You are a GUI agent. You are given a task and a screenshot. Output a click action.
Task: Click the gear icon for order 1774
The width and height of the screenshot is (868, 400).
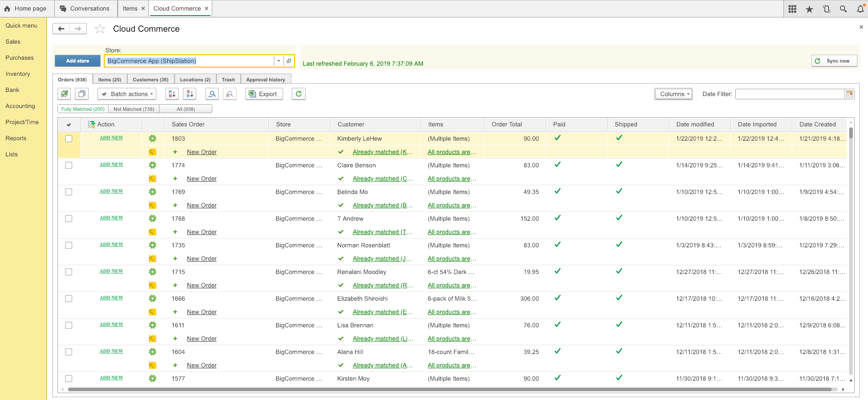[153, 165]
